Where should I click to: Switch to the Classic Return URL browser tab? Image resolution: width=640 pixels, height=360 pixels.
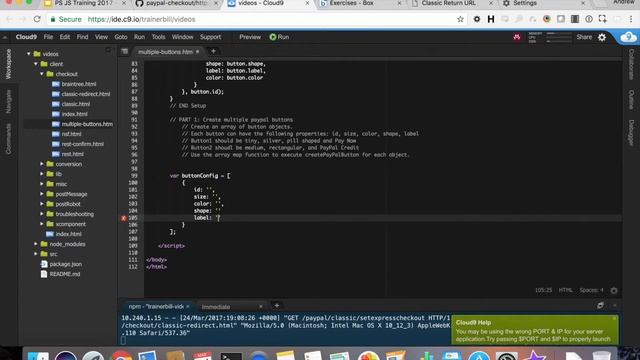click(449, 3)
